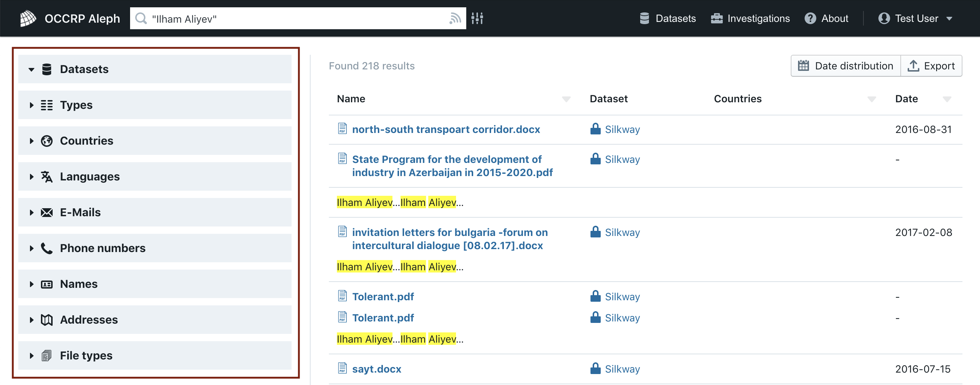
Task: Click the Investigations briefcase icon
Action: coord(717,18)
